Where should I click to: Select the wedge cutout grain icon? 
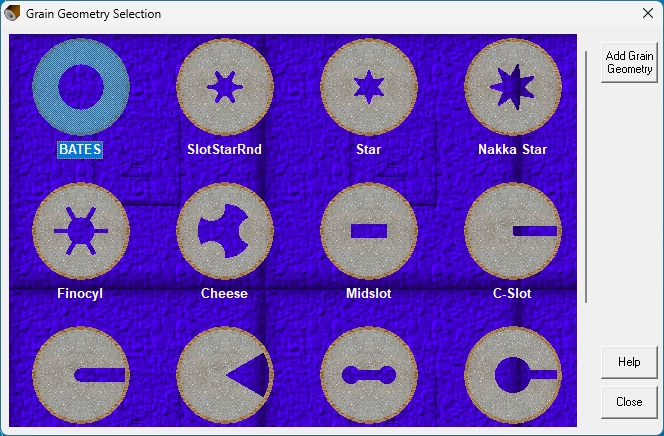tap(225, 375)
